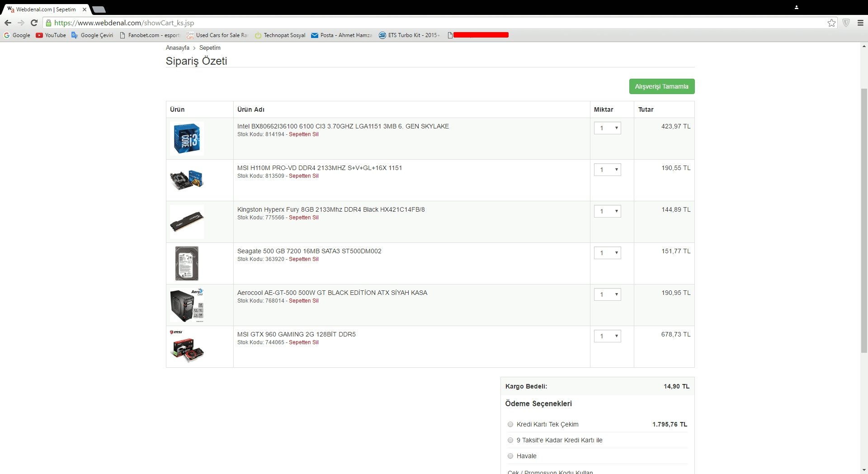
Task: Click the browser back arrow
Action: pos(8,23)
